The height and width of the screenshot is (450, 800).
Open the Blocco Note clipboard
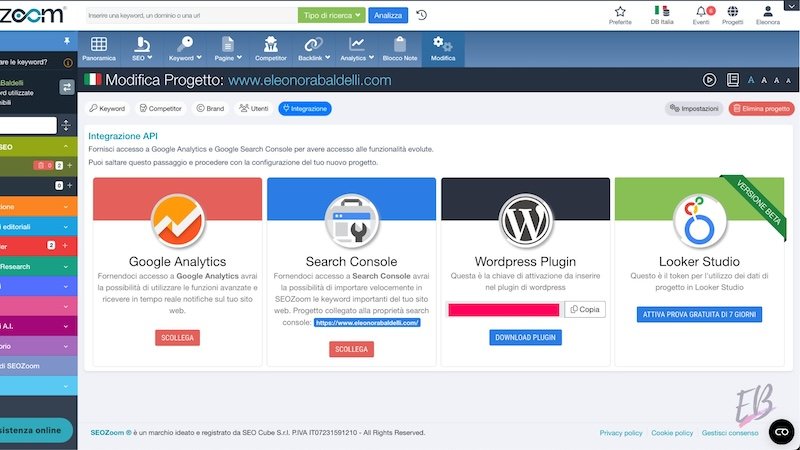point(400,49)
